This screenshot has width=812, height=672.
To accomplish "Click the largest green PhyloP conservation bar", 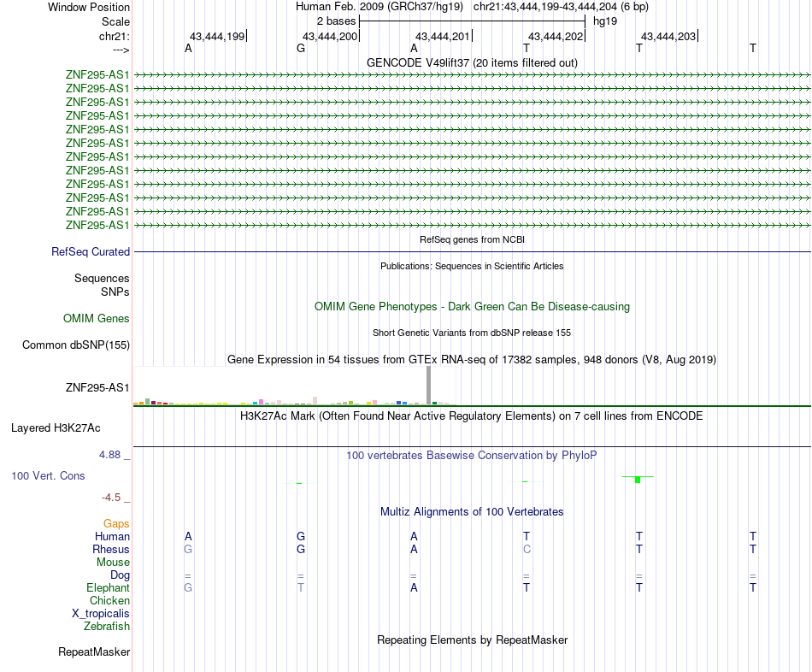I will tap(638, 480).
